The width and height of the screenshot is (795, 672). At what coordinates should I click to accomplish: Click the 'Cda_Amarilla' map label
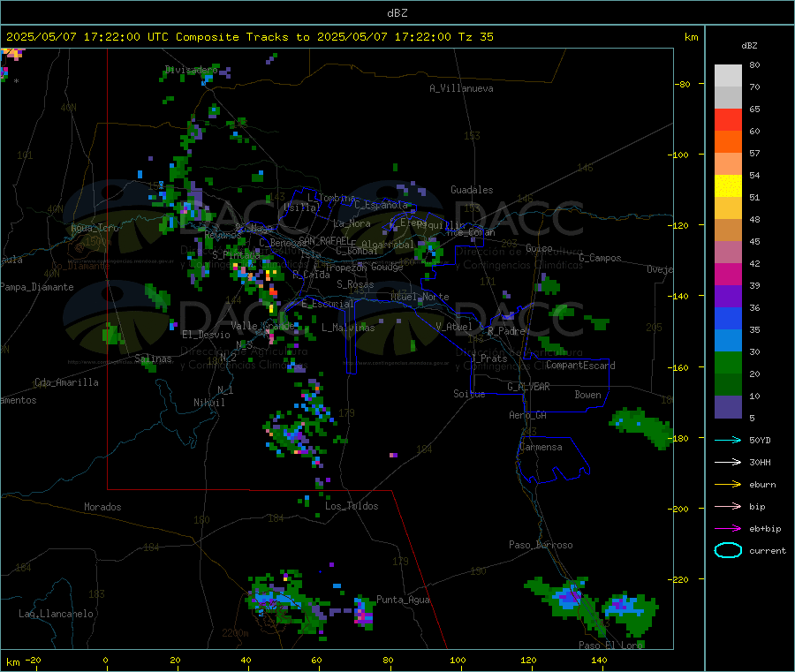coord(66,382)
